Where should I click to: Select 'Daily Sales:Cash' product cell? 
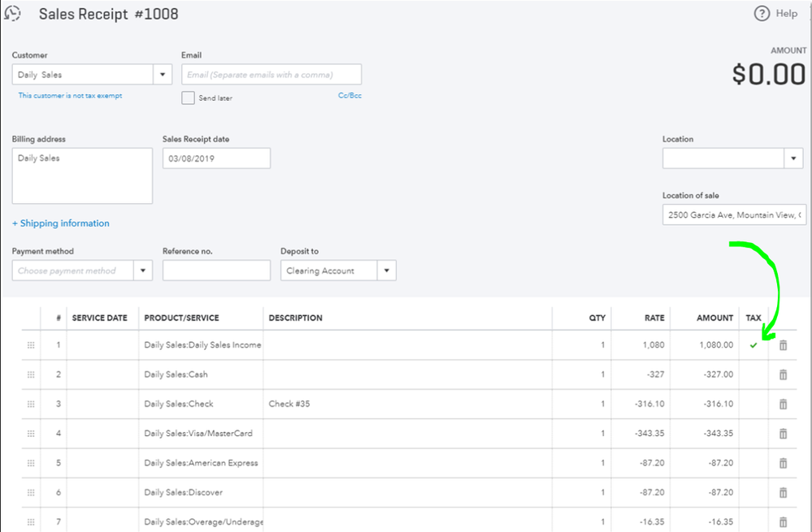tap(201, 374)
